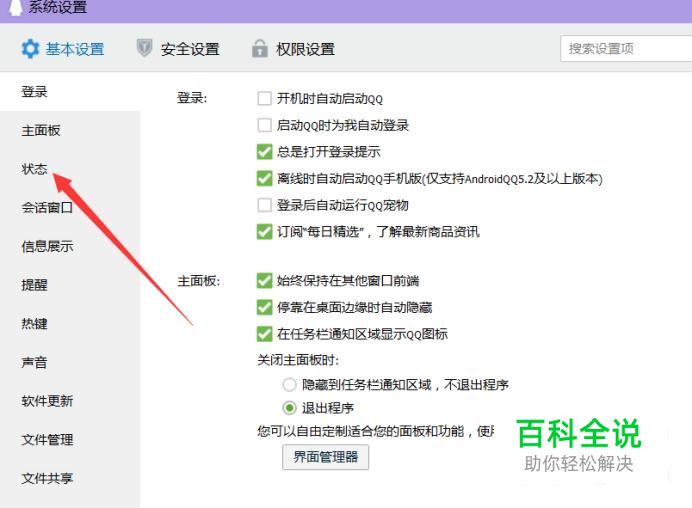The width and height of the screenshot is (692, 508).
Task: Select 状态 in the sidebar
Action: coord(34,169)
